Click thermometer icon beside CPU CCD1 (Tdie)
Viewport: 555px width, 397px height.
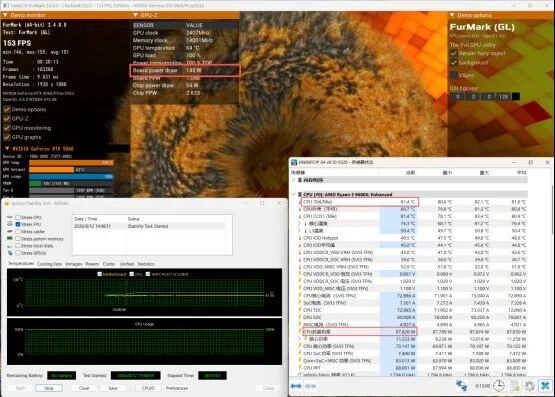(x=300, y=216)
